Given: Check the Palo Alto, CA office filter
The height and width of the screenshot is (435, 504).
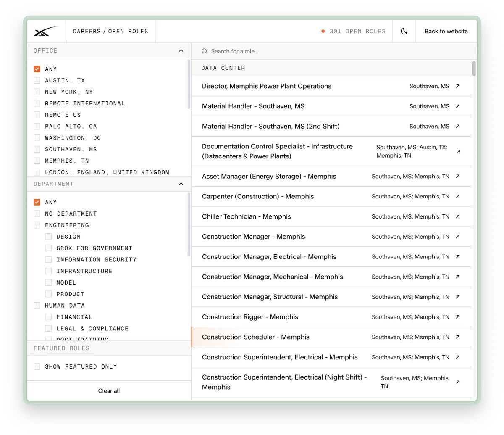Looking at the screenshot, I should coord(37,126).
